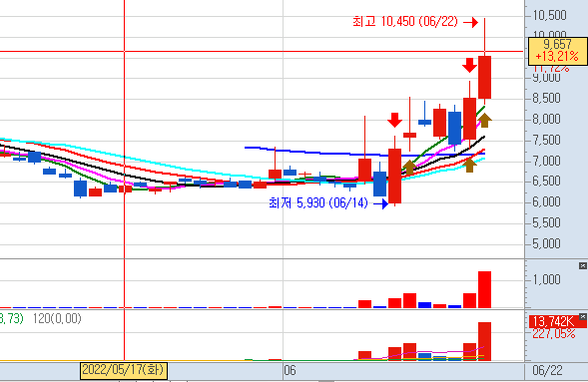
Task: Click the red down arrow above the lowest-price candle
Action: [x=394, y=120]
